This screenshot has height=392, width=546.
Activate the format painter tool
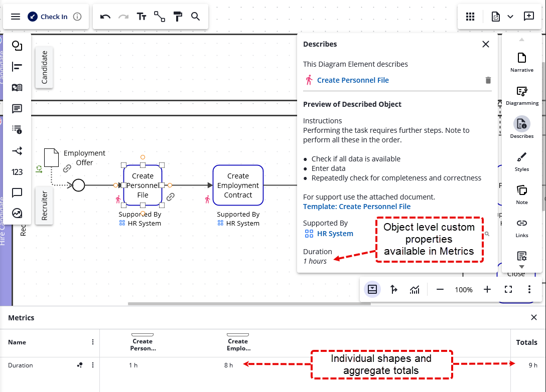click(x=178, y=17)
